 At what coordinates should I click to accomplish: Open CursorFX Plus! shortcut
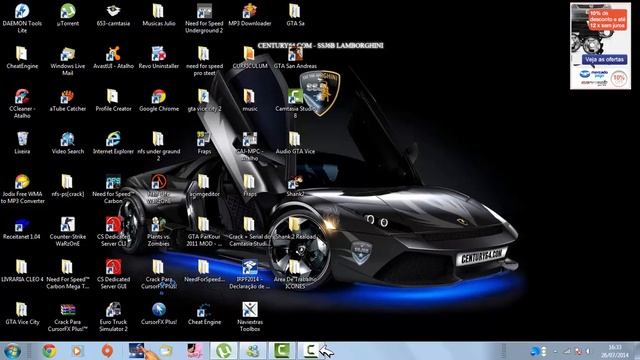pyautogui.click(x=159, y=313)
